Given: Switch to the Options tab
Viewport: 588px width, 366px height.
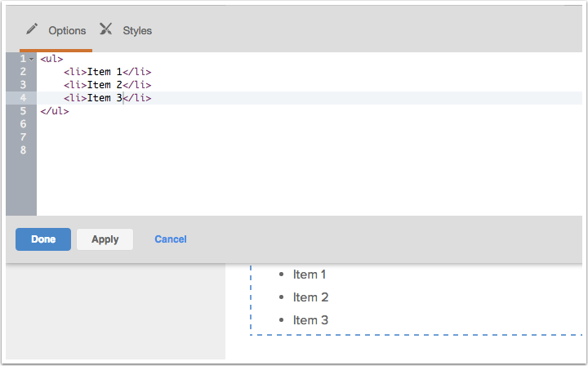Looking at the screenshot, I should pos(66,30).
